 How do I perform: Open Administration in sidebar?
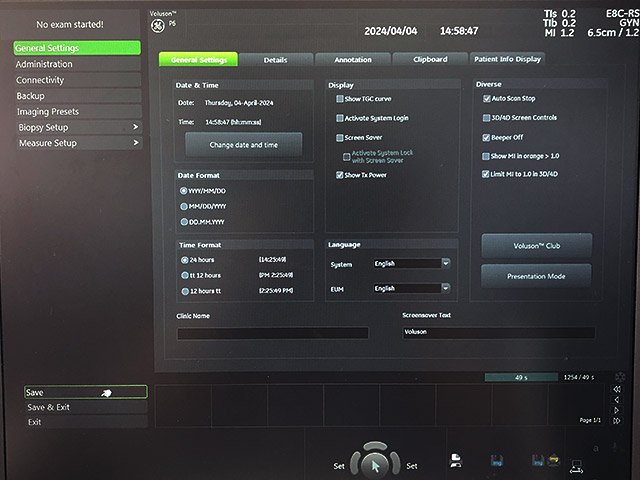(78, 64)
